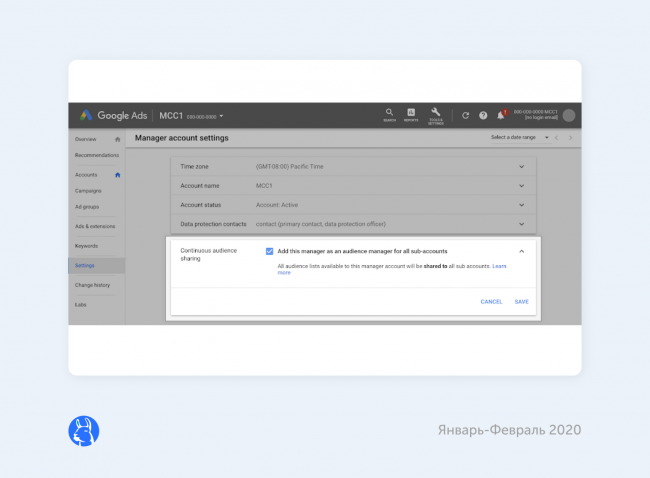Click the home icon next to Overview
Viewport: 650px width, 478px height.
[117, 139]
